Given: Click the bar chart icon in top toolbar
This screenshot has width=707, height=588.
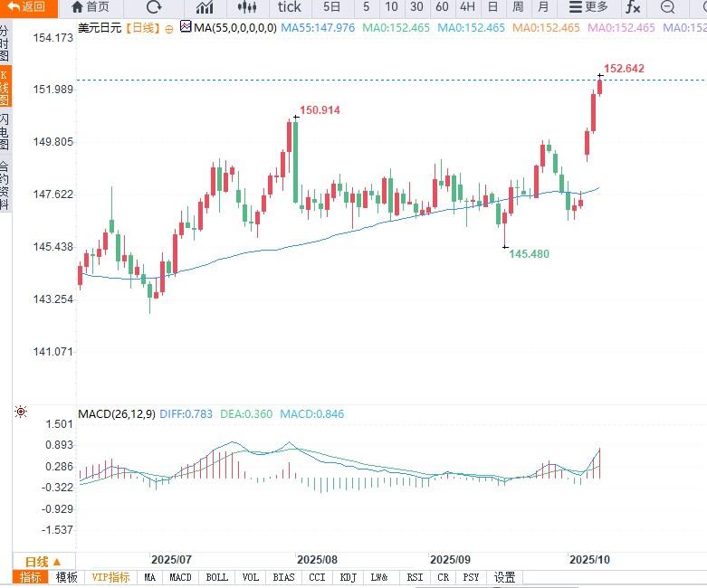Looking at the screenshot, I should pyautogui.click(x=205, y=7).
